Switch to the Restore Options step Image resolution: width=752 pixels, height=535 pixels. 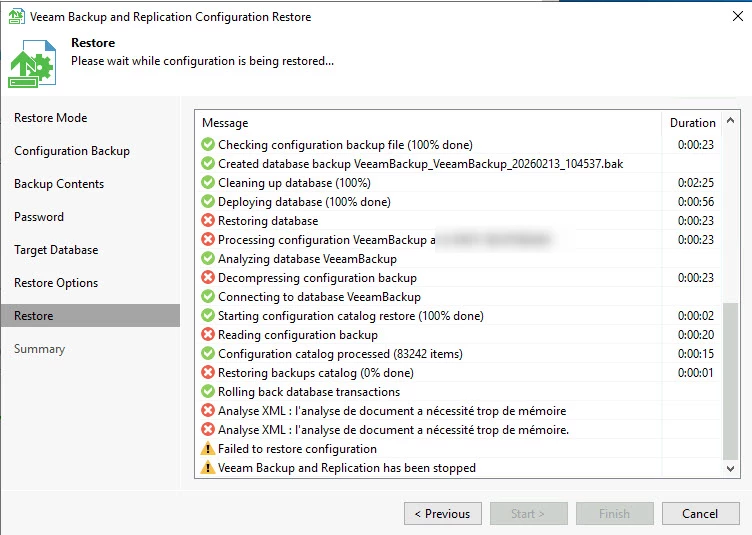(56, 283)
